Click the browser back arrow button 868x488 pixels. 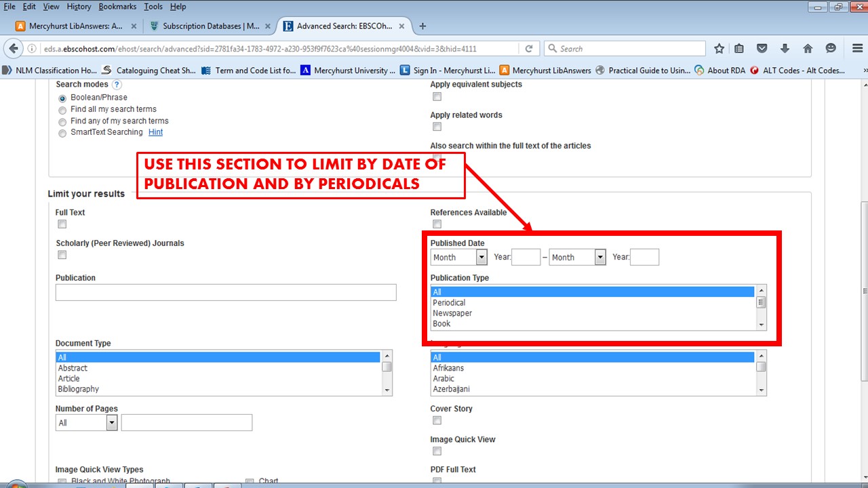coord(14,49)
